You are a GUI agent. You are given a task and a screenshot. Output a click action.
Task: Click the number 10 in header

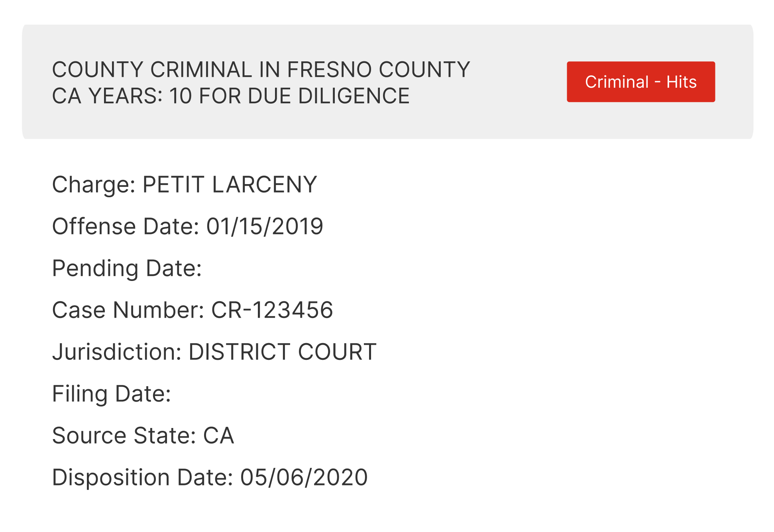[181, 96]
